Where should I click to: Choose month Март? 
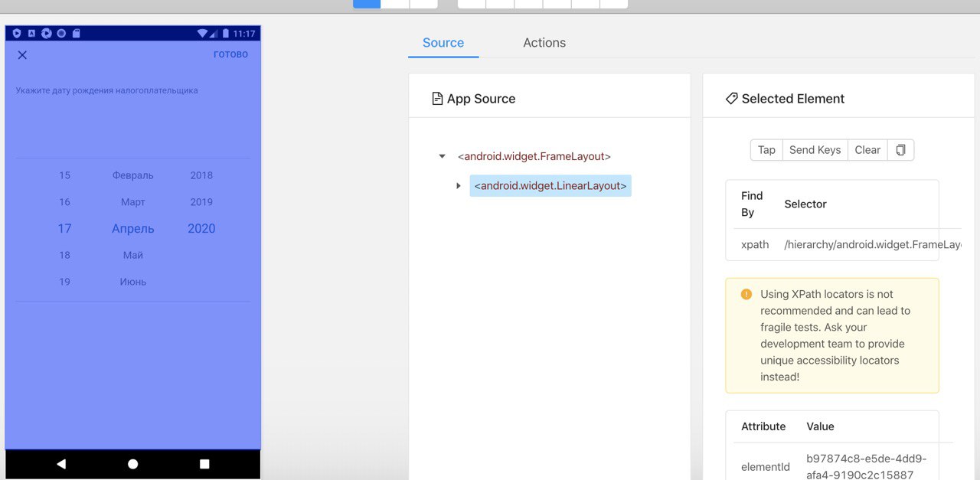133,202
